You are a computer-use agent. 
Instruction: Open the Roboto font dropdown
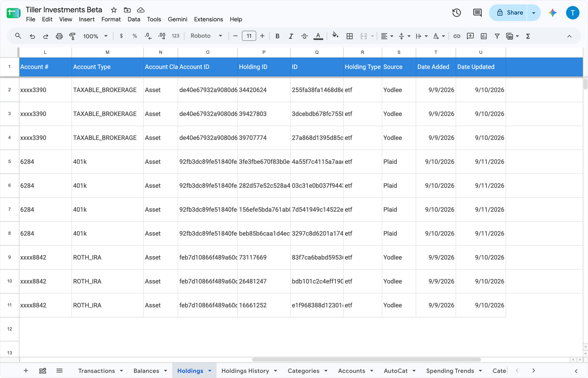(206, 36)
